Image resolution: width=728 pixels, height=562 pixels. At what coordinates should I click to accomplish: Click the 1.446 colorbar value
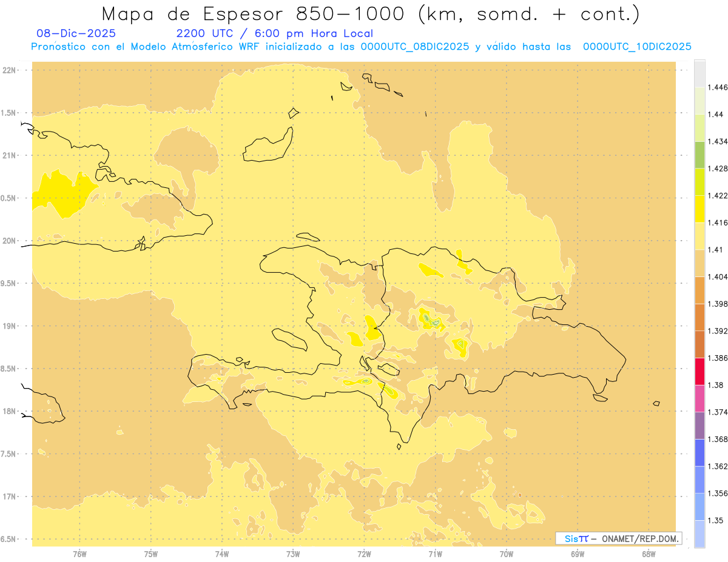[x=717, y=87]
